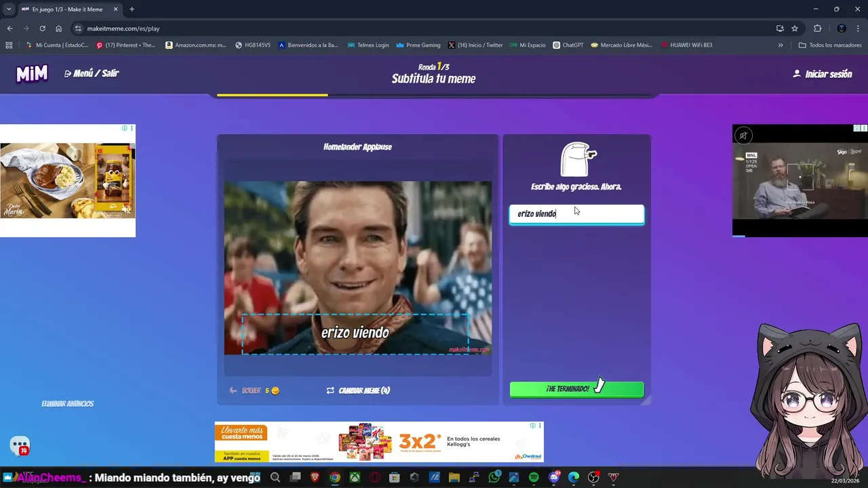Open the HUAWEI WiFi BE3 bookmark
This screenshot has height=488, width=868.
coord(686,45)
